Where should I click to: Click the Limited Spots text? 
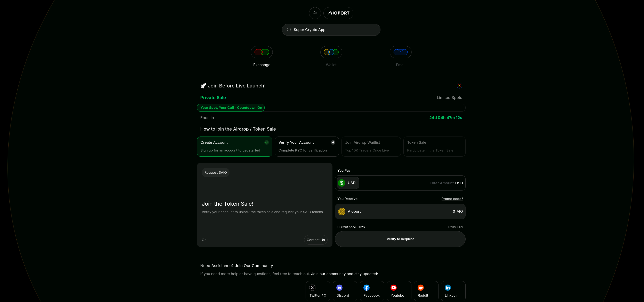(449, 98)
